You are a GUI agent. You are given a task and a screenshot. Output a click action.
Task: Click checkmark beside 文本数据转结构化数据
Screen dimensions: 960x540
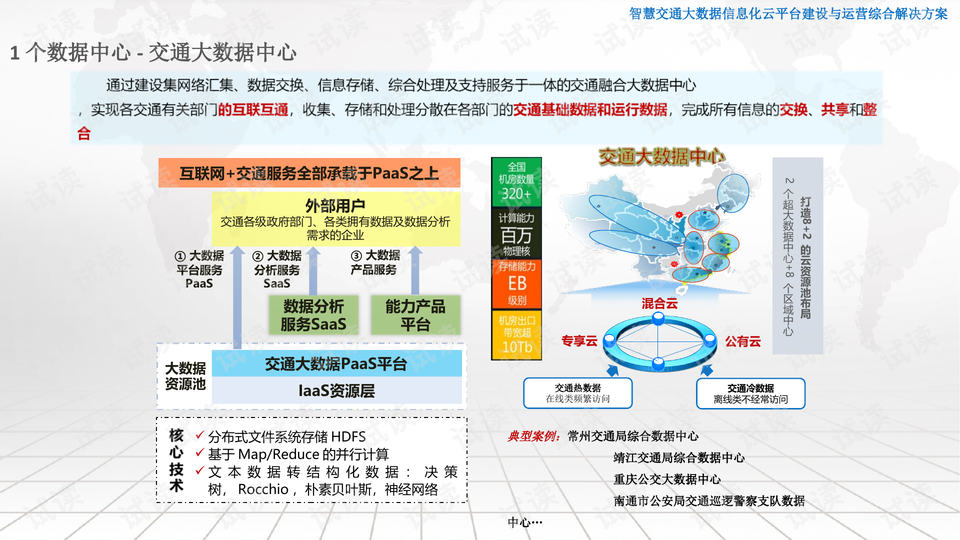[200, 471]
